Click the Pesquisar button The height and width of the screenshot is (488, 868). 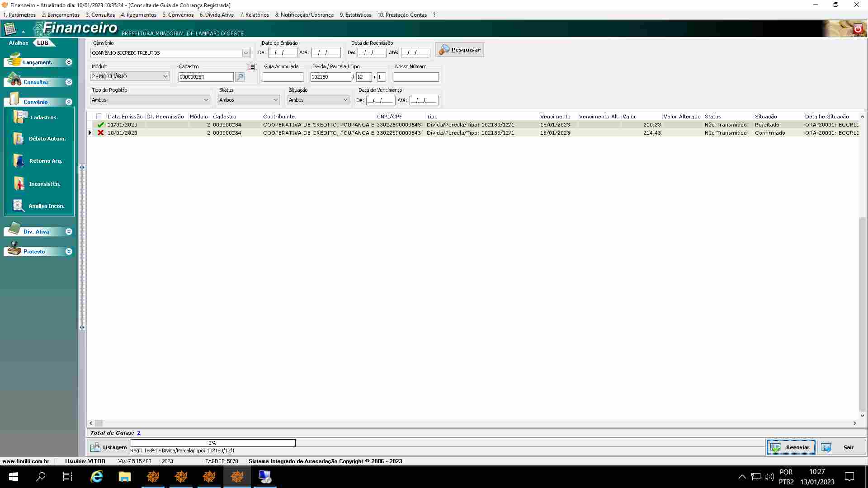[460, 50]
